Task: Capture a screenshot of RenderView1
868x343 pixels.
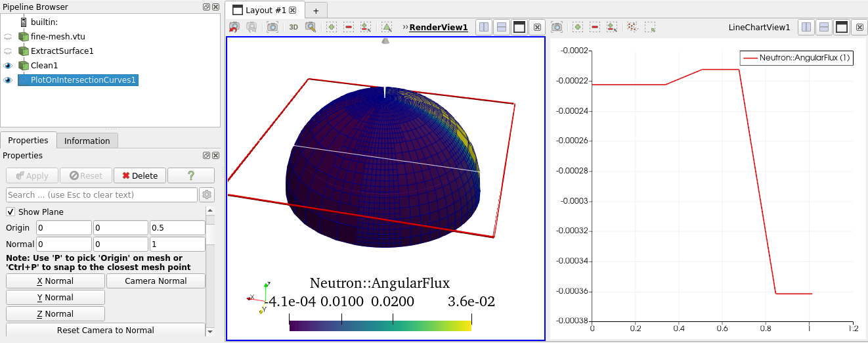Action: (x=272, y=27)
